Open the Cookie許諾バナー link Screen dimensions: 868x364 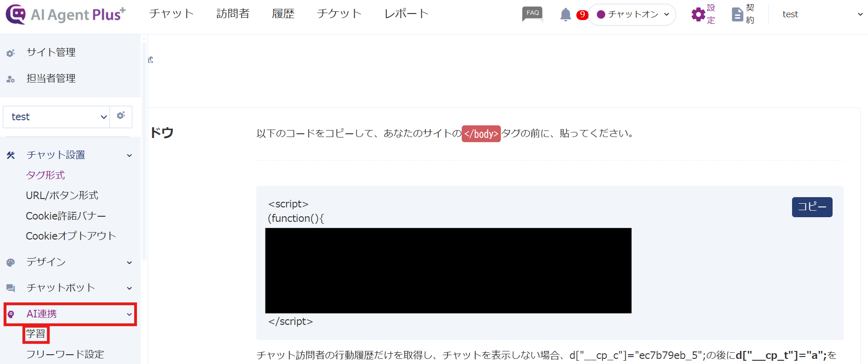pos(66,216)
